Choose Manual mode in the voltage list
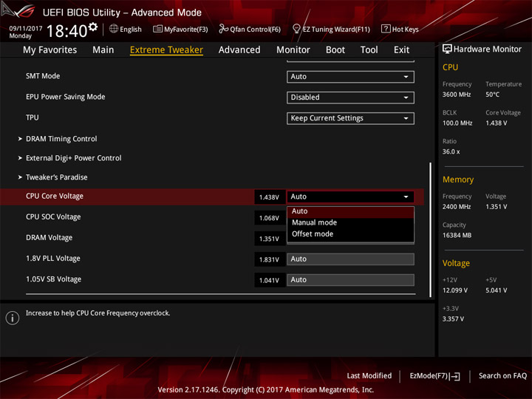Viewport: 532px width, 399px height. point(350,222)
